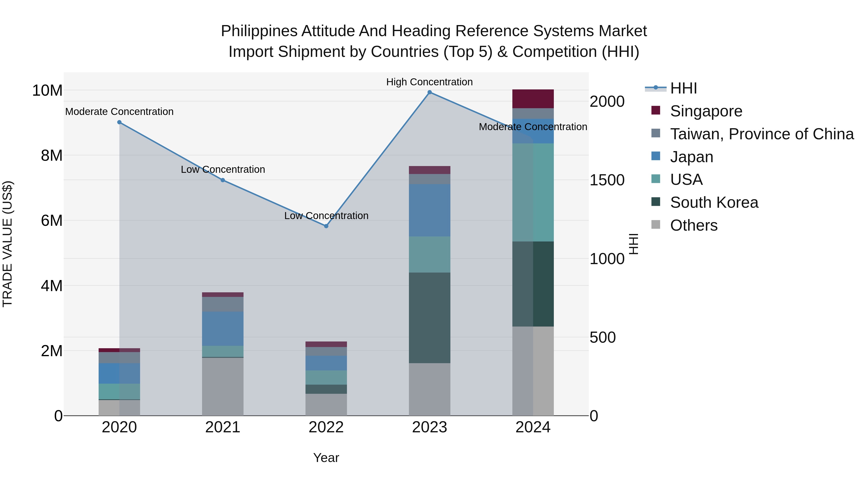Click the 1500 HHI axis tick
The image size is (868, 488).
coord(607,180)
